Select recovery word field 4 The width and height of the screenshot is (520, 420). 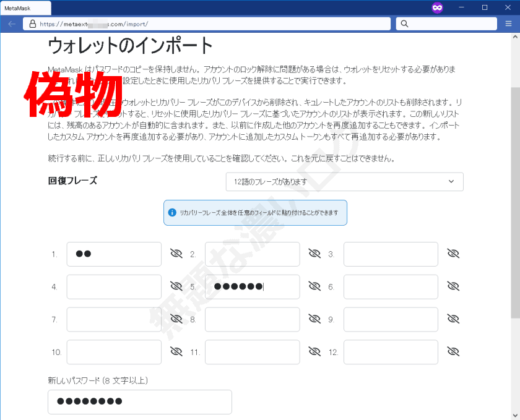pyautogui.click(x=114, y=287)
